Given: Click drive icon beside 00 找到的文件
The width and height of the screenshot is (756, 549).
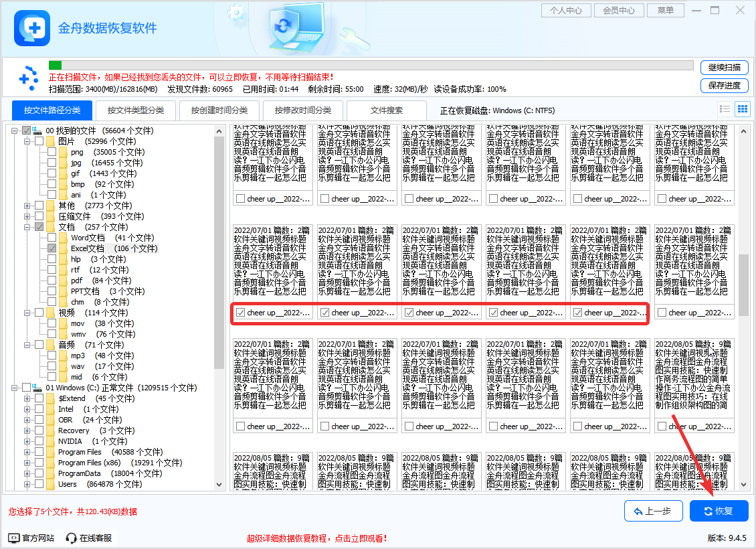Looking at the screenshot, I should (x=38, y=131).
